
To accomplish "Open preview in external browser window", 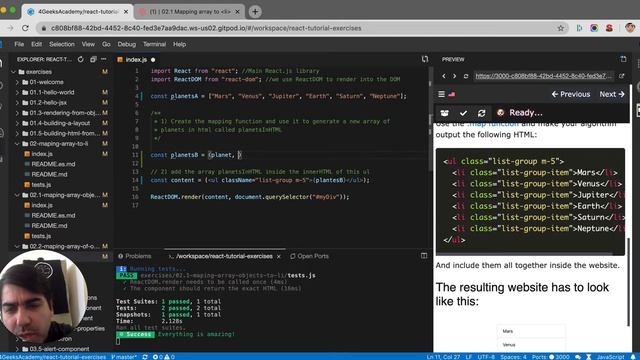I will click(622, 76).
